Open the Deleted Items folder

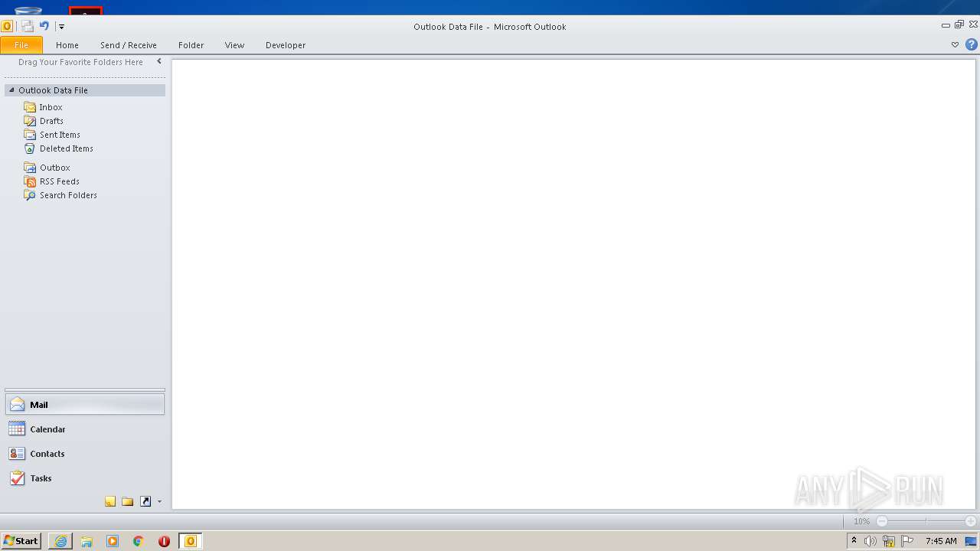point(67,148)
